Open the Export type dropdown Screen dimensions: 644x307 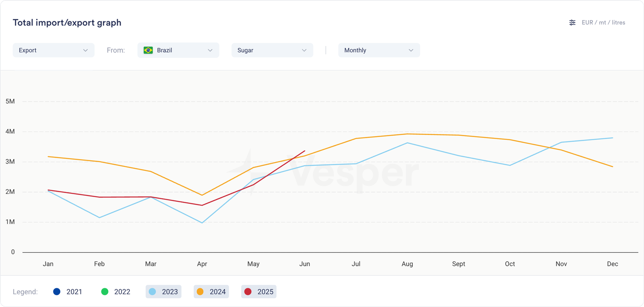coord(53,50)
